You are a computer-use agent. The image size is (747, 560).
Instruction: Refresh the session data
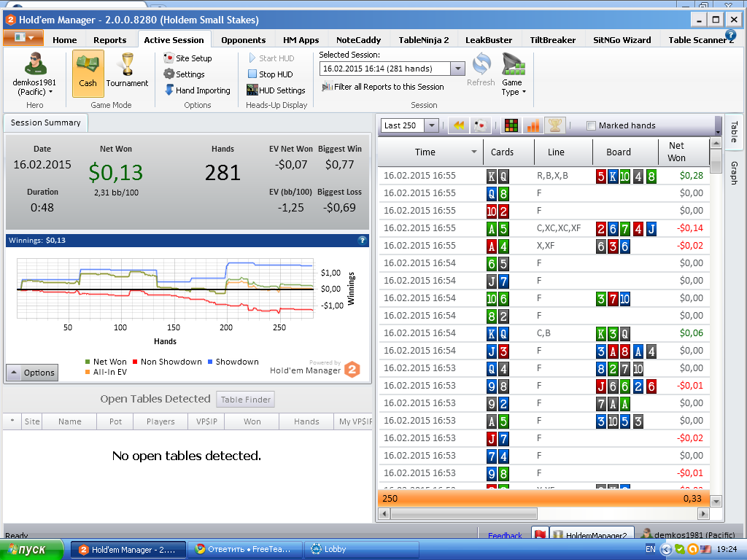tap(481, 69)
